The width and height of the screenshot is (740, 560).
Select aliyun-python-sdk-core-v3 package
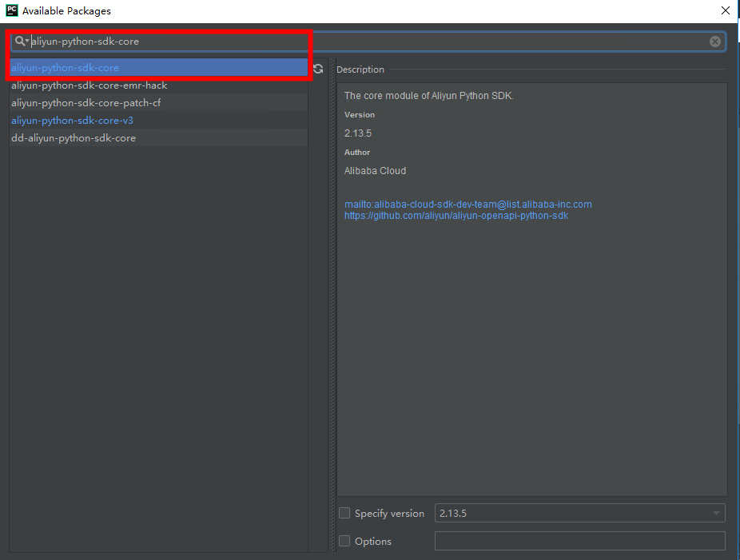pyautogui.click(x=158, y=121)
